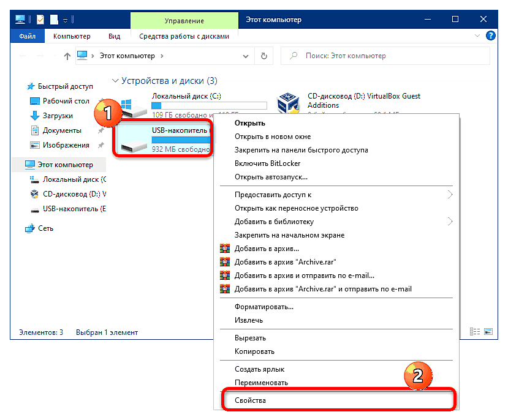Open the address bar history dropdown
Image resolution: width=508 pixels, height=420 pixels.
[x=248, y=56]
